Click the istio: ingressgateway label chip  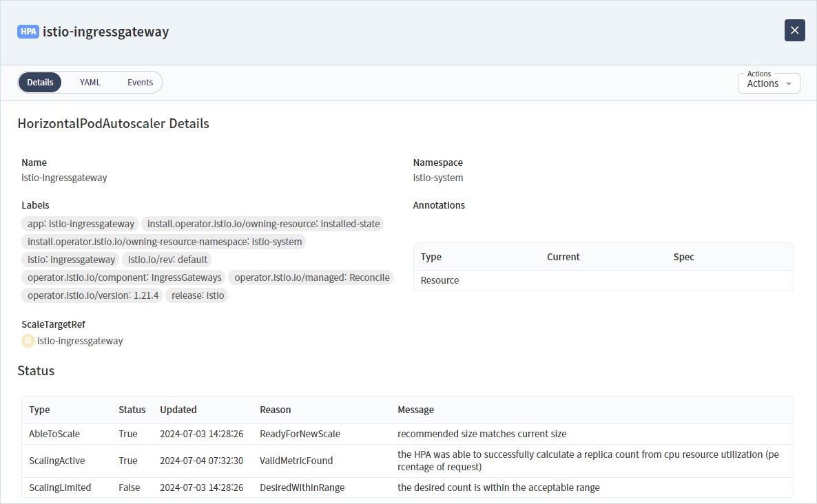pos(71,260)
